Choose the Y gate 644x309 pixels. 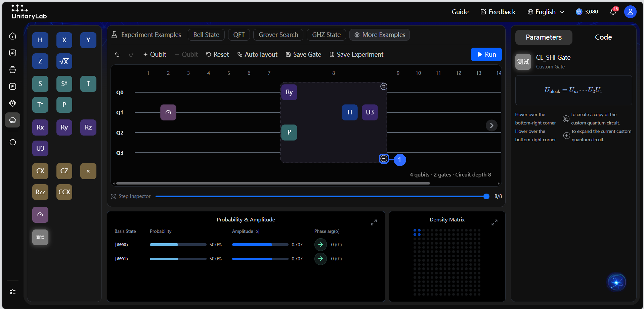pyautogui.click(x=88, y=40)
